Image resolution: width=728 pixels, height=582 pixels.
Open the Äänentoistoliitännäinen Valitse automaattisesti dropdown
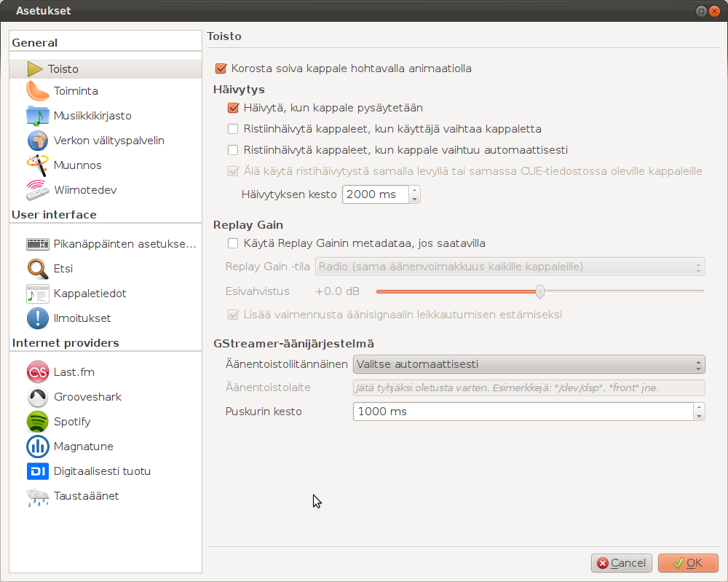click(x=529, y=364)
